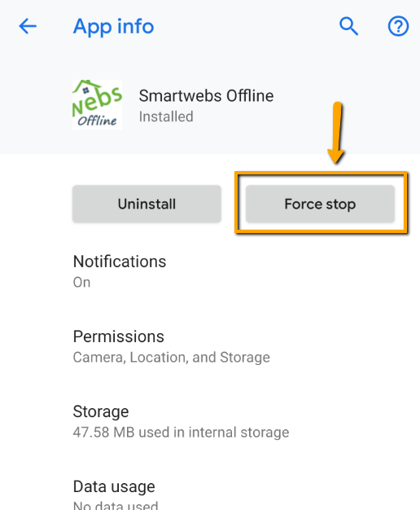Open help via question mark icon

coord(398,26)
